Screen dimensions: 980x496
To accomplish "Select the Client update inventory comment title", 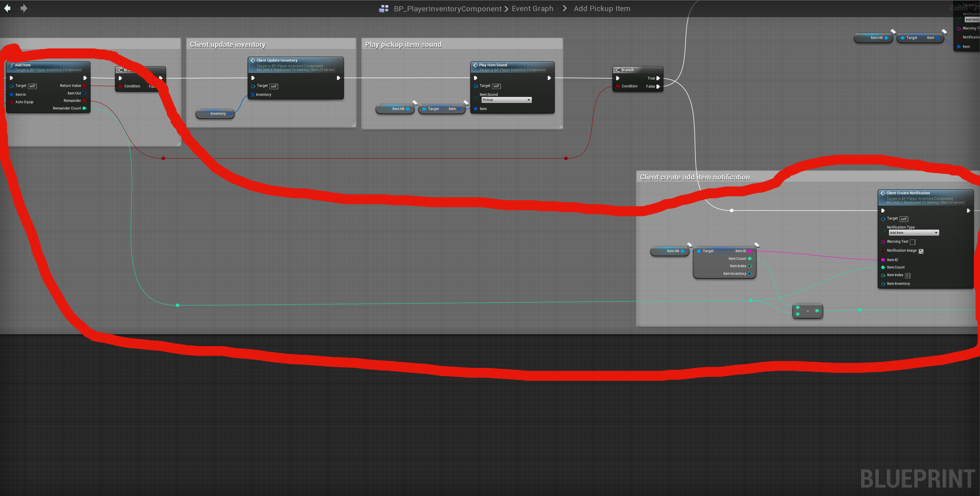I will pyautogui.click(x=228, y=44).
